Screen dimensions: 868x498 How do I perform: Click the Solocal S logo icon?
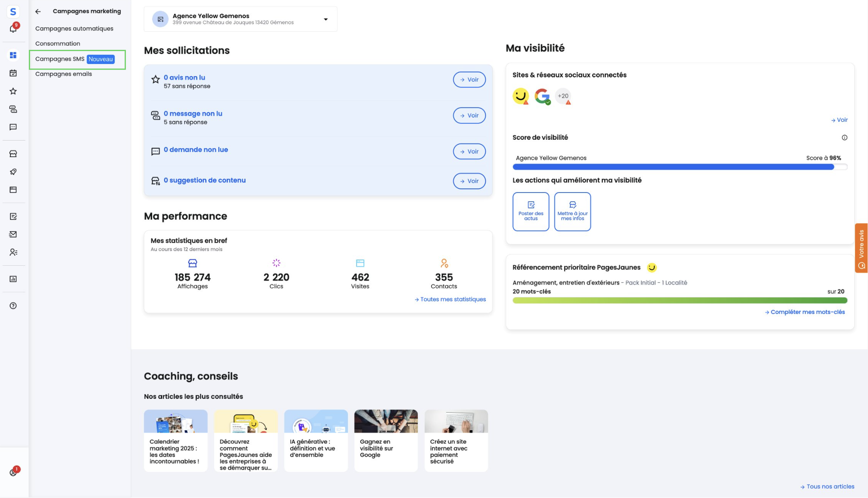coord(13,12)
